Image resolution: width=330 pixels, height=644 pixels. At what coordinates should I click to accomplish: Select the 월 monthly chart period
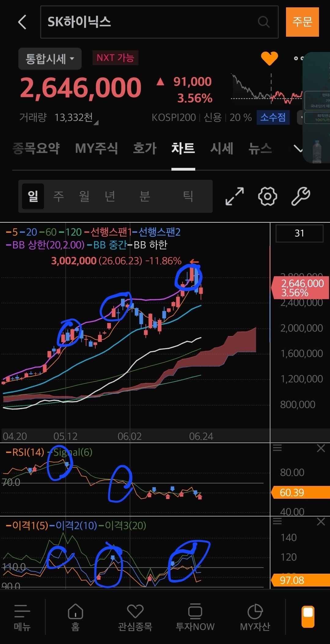[84, 196]
